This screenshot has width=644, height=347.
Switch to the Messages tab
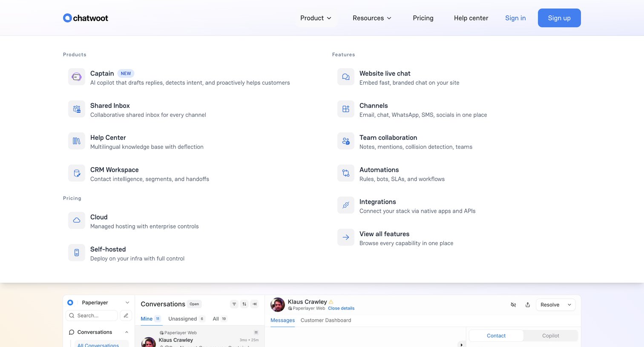tap(283, 320)
